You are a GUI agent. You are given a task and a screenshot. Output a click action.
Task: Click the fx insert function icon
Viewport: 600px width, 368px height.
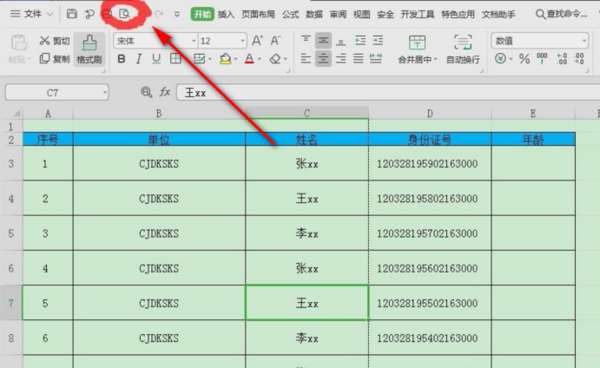coord(165,92)
